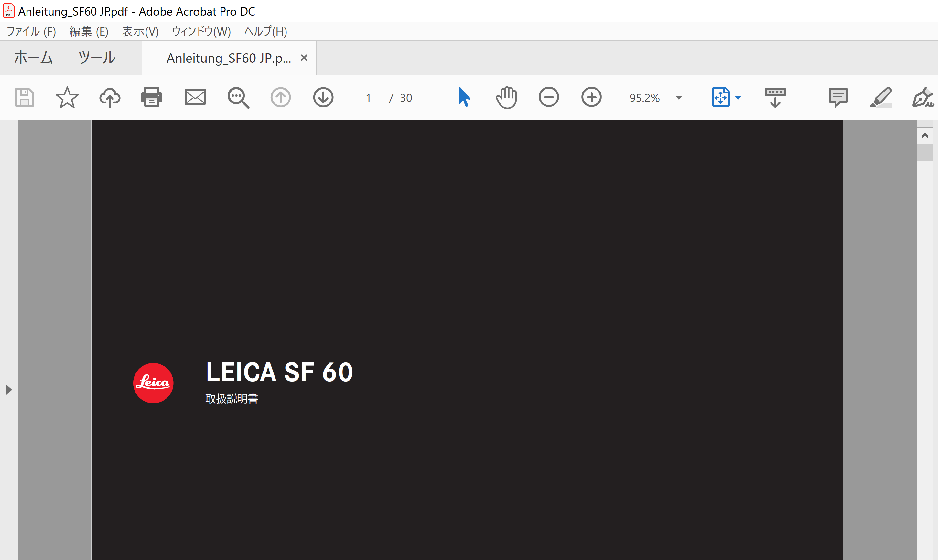
Task: Go to the ホーム tab
Action: tap(33, 58)
